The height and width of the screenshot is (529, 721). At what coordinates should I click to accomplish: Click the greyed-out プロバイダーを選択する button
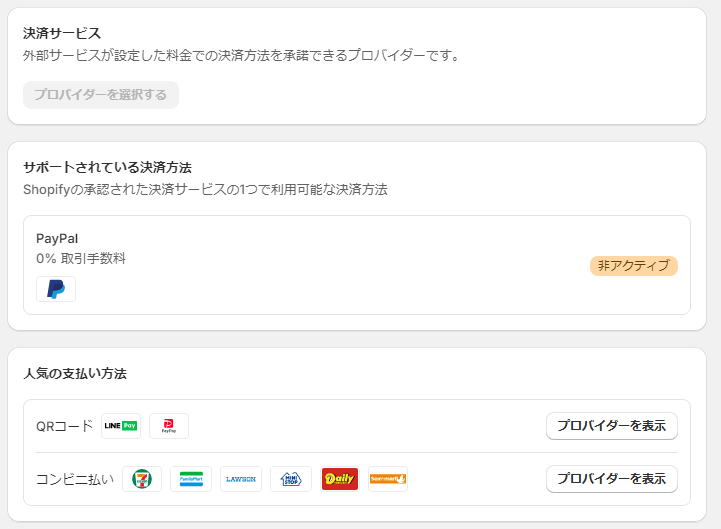[101, 95]
